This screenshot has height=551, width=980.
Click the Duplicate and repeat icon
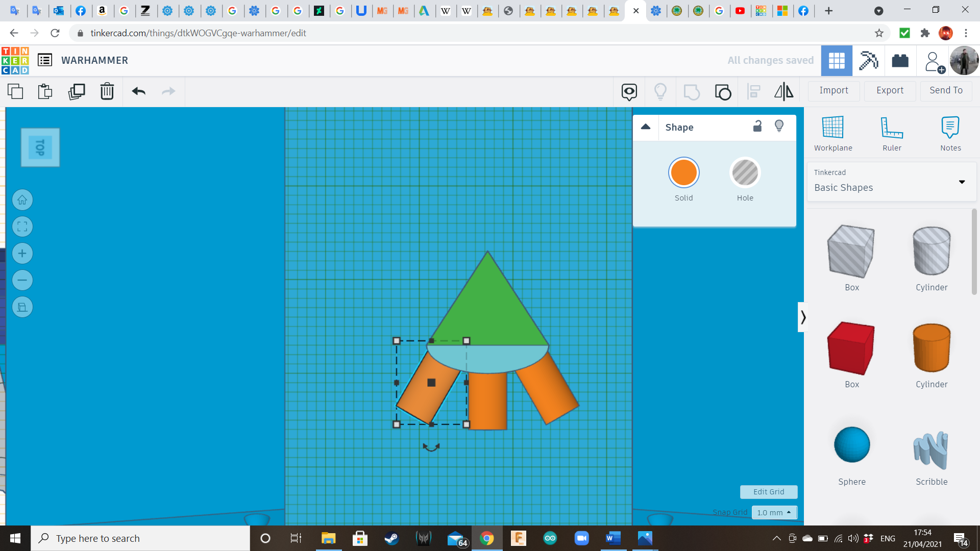[x=77, y=91]
